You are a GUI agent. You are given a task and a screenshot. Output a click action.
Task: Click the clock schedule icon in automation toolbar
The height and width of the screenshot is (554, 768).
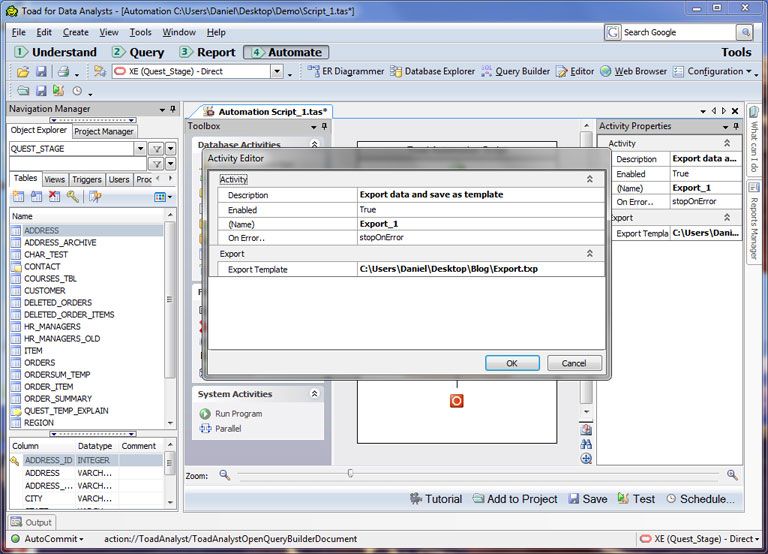point(77,91)
